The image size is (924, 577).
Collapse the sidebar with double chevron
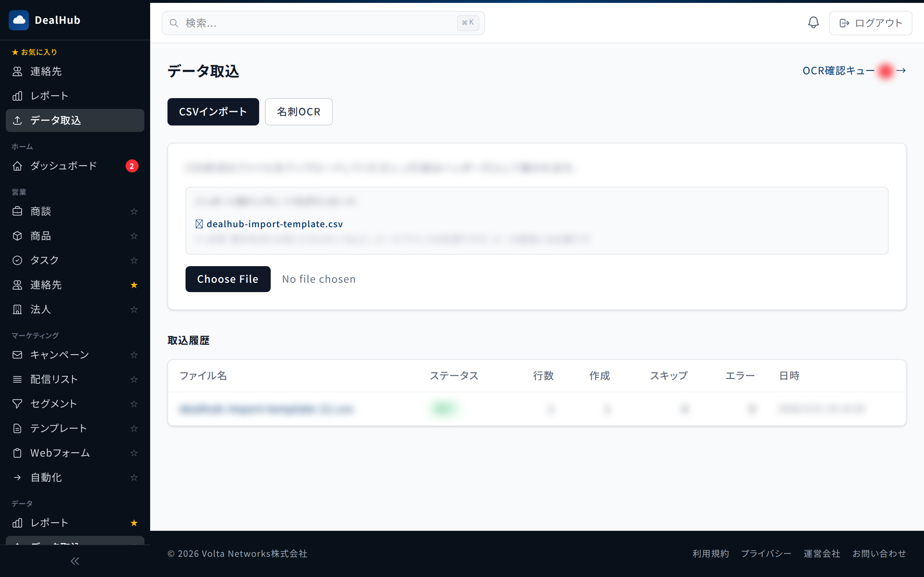(x=75, y=561)
